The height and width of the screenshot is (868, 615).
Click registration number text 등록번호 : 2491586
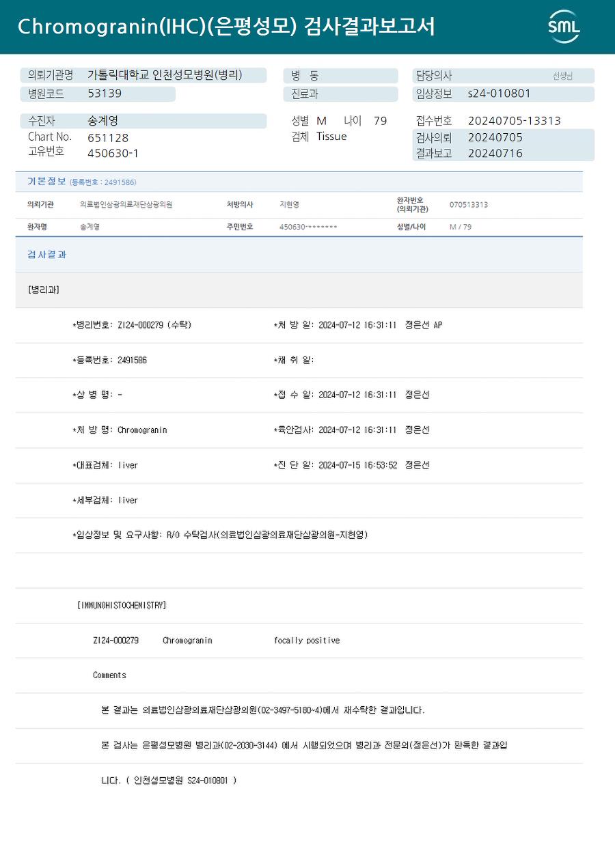[103, 182]
